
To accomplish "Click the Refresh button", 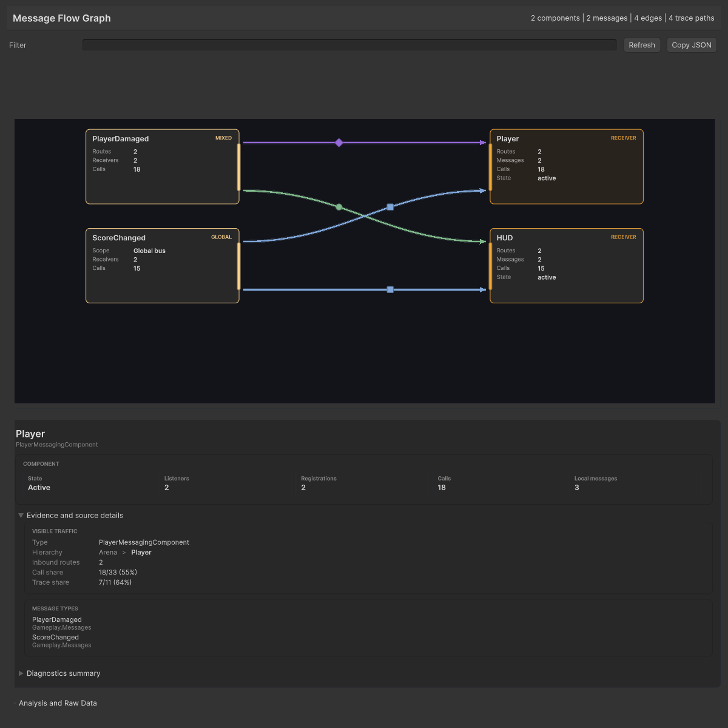I will [642, 45].
